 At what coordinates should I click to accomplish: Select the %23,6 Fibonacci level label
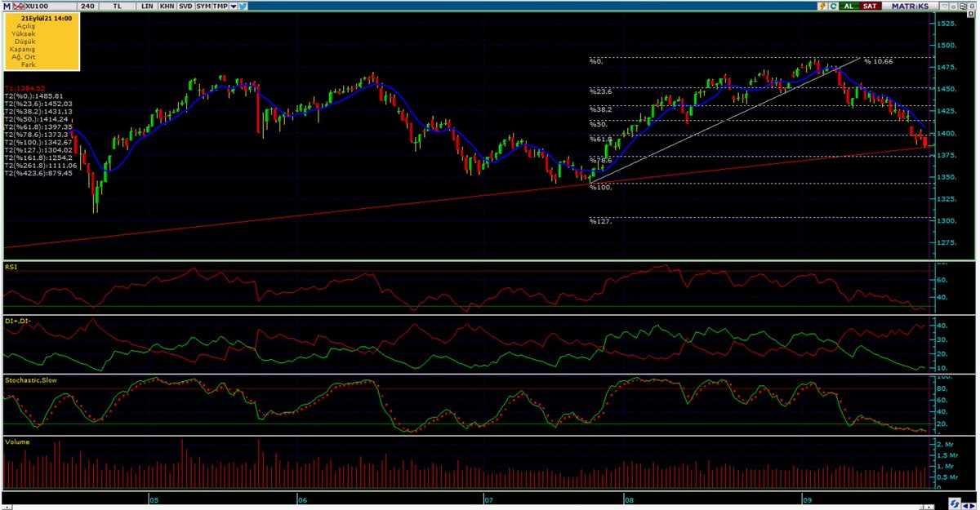click(601, 91)
